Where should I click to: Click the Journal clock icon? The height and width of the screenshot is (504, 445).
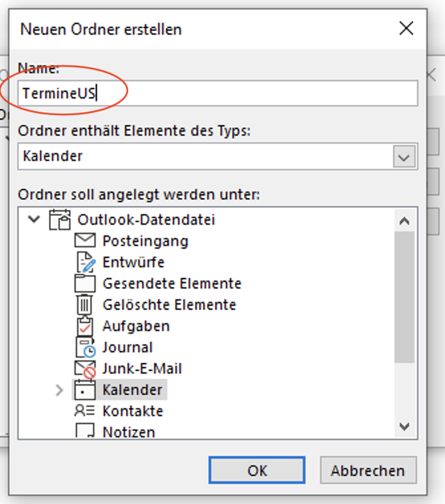85,347
